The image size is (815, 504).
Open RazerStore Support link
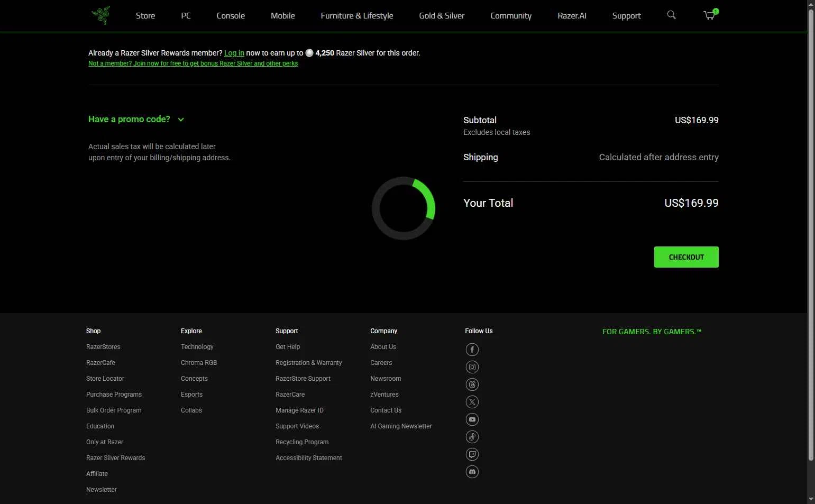[303, 379]
